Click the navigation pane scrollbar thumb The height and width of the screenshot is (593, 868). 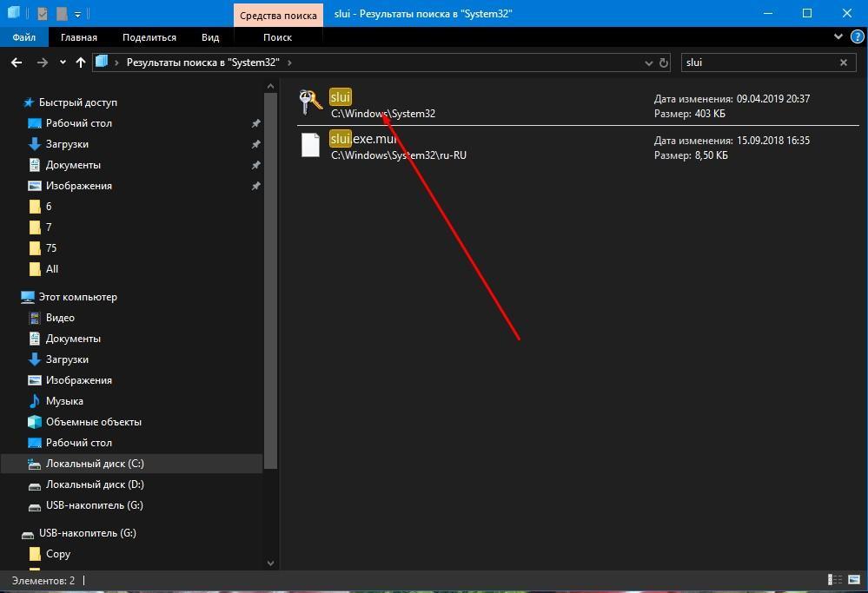click(x=270, y=280)
